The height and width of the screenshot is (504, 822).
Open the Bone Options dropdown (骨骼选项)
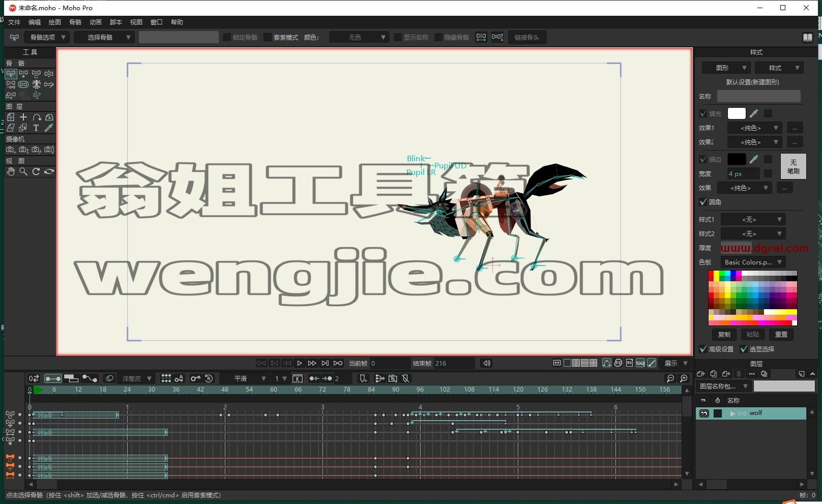pyautogui.click(x=46, y=37)
